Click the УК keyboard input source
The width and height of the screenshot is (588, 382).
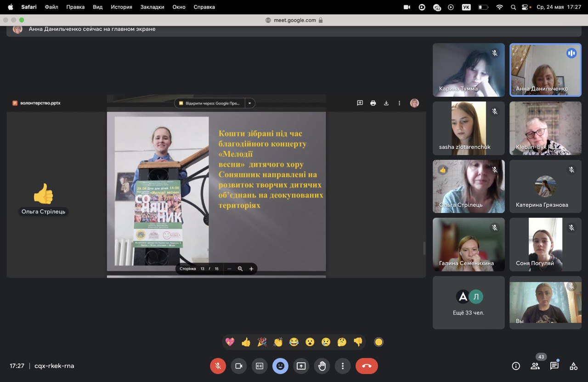466,7
